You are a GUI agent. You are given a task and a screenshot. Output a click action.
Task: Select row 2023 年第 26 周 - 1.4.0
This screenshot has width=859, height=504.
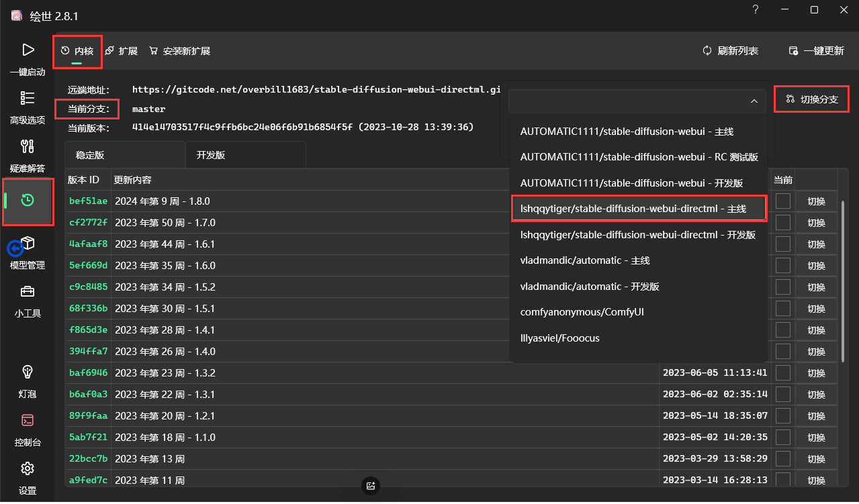[x=165, y=352]
